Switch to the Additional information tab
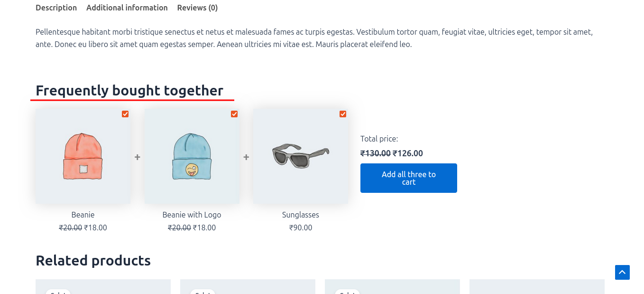This screenshot has width=644, height=294. pyautogui.click(x=127, y=8)
